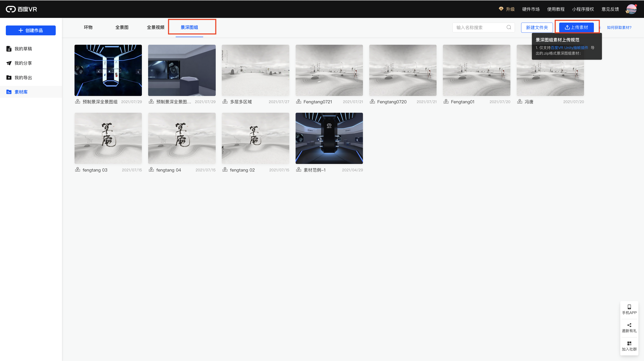Click type icon beside Fengtang01
The width and height of the screenshot is (644, 361).
[446, 102]
